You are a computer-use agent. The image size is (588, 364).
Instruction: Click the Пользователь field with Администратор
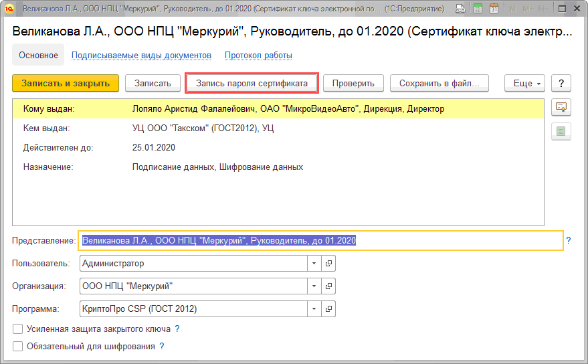coord(193,264)
